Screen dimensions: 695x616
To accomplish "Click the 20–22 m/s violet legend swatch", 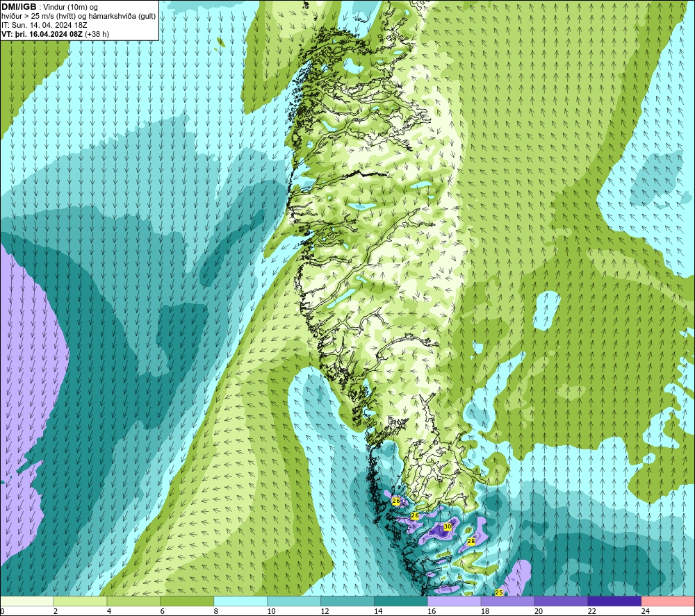I will tap(561, 601).
